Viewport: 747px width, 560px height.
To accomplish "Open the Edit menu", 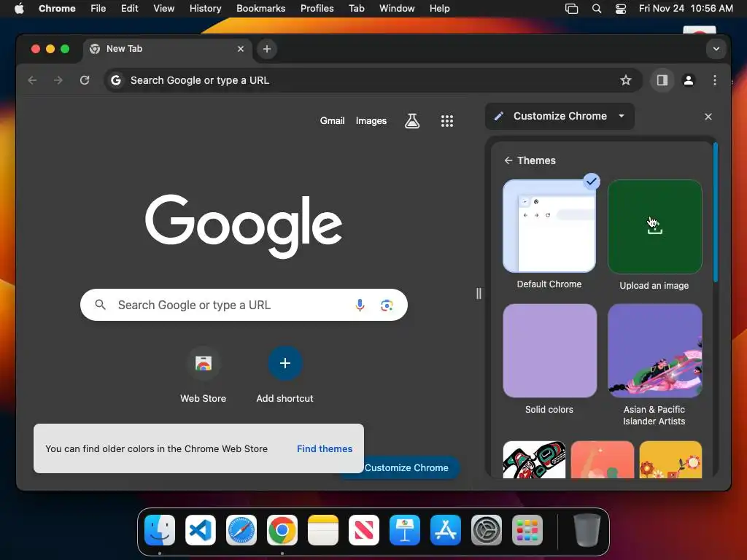I will (x=129, y=8).
